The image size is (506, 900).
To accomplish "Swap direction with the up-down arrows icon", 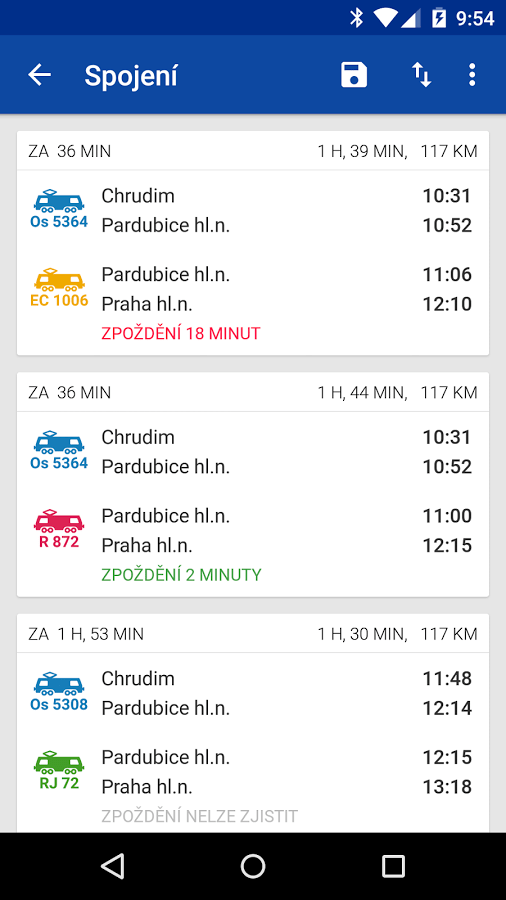I will [x=421, y=75].
